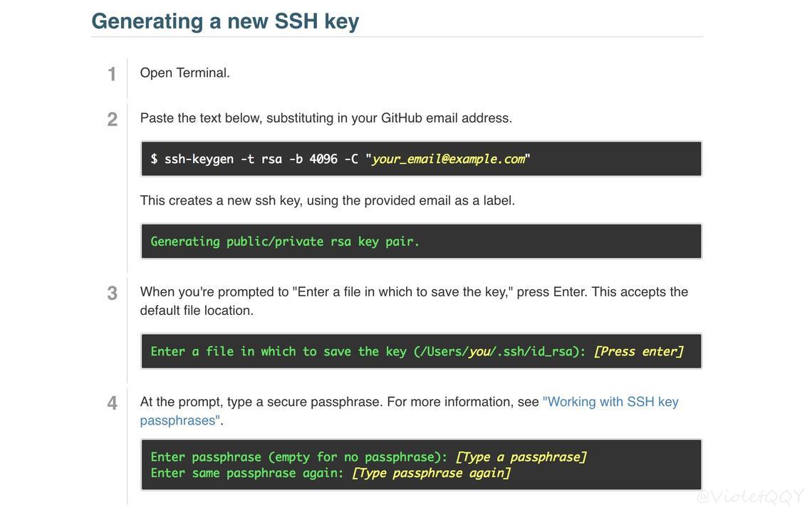Image resolution: width=812 pixels, height=525 pixels.
Task: Open "Working with SSH key passphrases" link
Action: [610, 402]
